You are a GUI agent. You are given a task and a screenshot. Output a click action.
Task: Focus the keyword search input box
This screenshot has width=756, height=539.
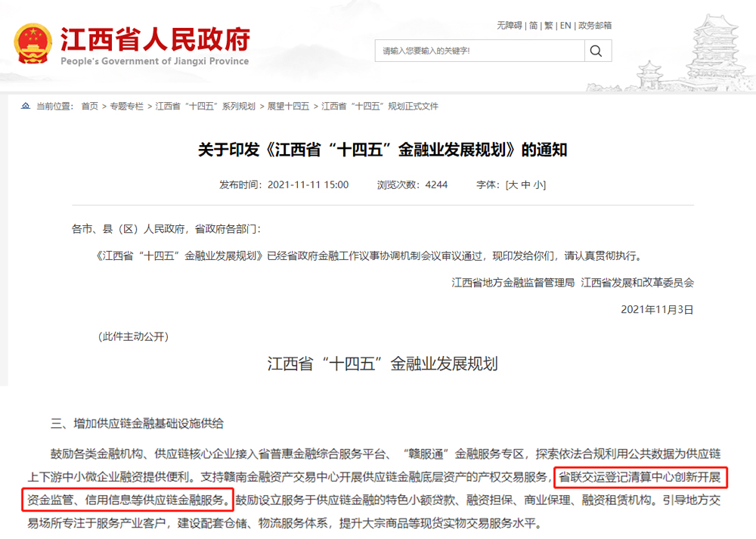479,51
